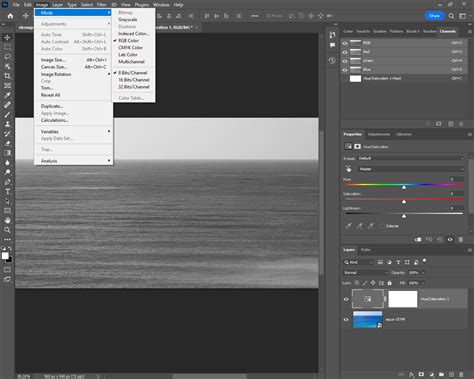Select the Horizontal Type tool
The width and height of the screenshot is (474, 379).
tap(7, 192)
